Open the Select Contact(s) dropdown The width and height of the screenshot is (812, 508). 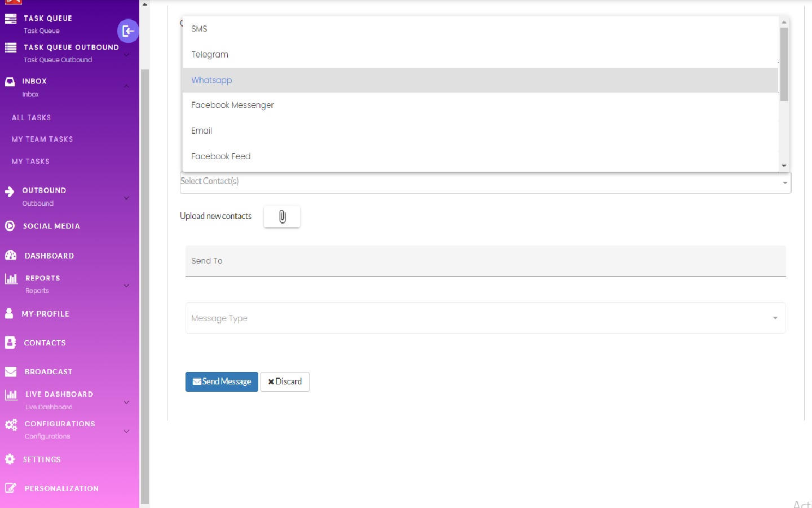pyautogui.click(x=485, y=182)
